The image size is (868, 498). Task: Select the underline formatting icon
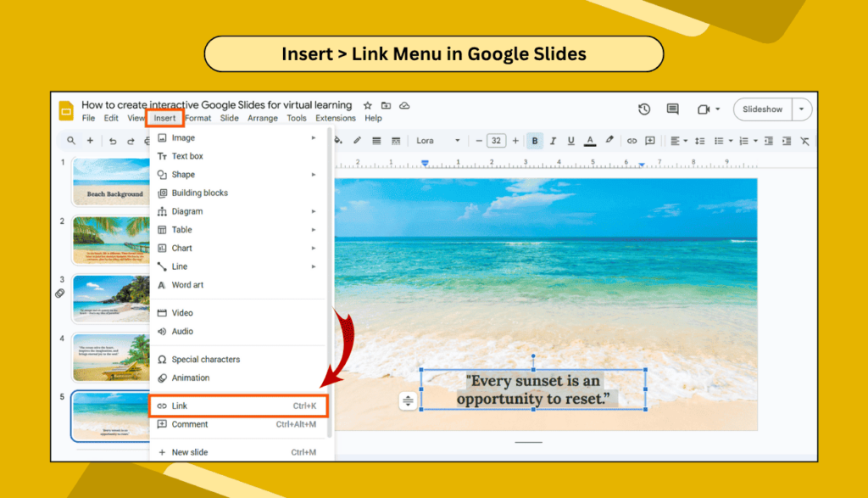570,141
